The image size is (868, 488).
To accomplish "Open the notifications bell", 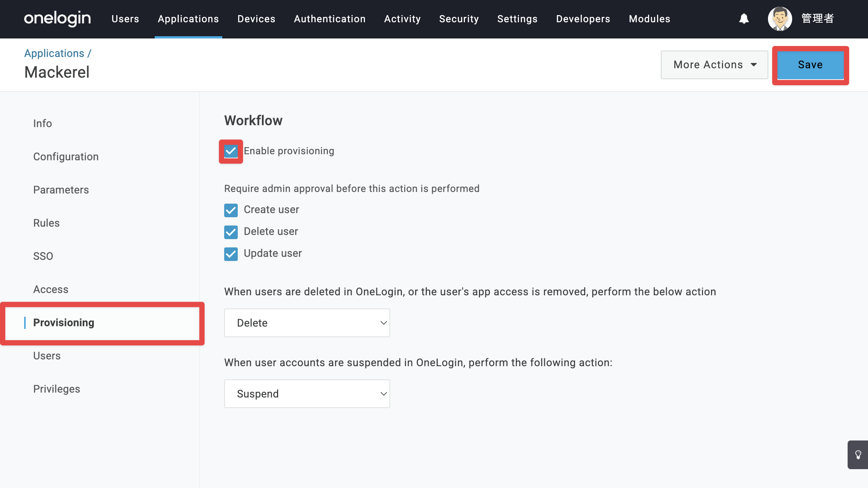I will (x=744, y=18).
